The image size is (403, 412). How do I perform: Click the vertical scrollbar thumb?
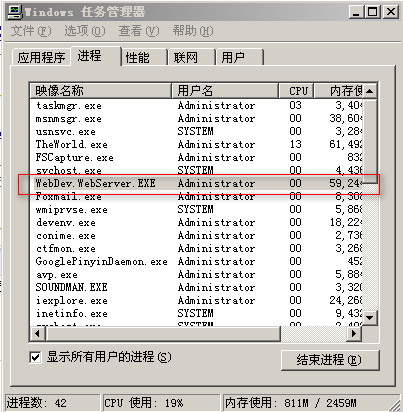point(370,141)
